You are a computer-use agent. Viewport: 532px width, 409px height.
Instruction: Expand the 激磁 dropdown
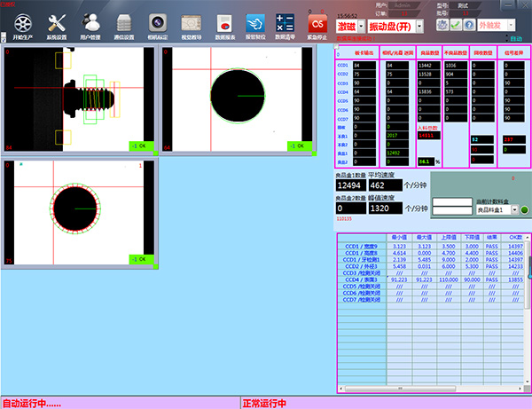pos(363,27)
